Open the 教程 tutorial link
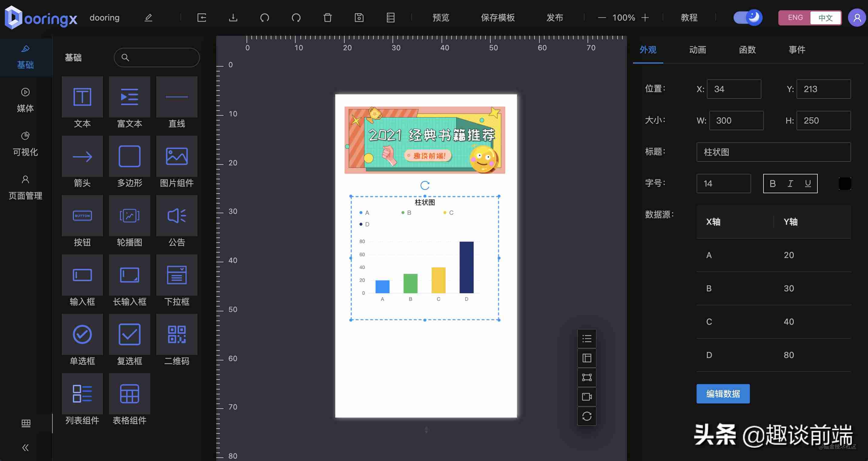This screenshot has width=868, height=461. tap(689, 18)
